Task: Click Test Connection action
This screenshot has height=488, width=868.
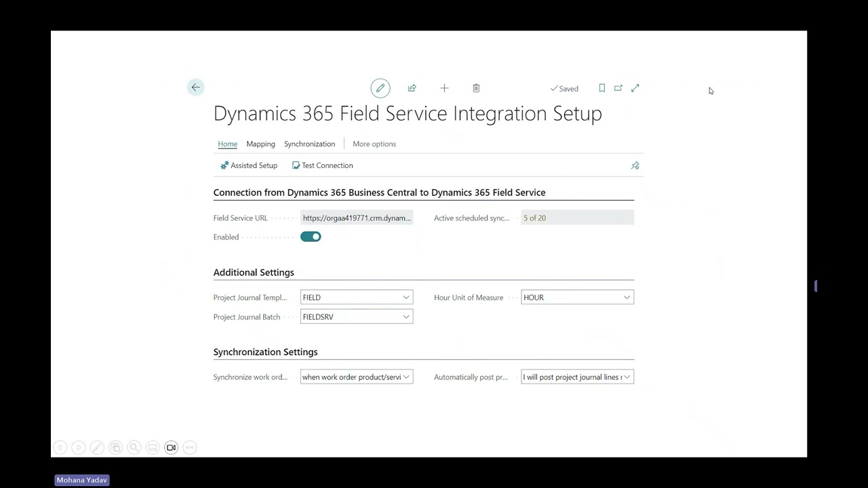Action: pyautogui.click(x=323, y=165)
